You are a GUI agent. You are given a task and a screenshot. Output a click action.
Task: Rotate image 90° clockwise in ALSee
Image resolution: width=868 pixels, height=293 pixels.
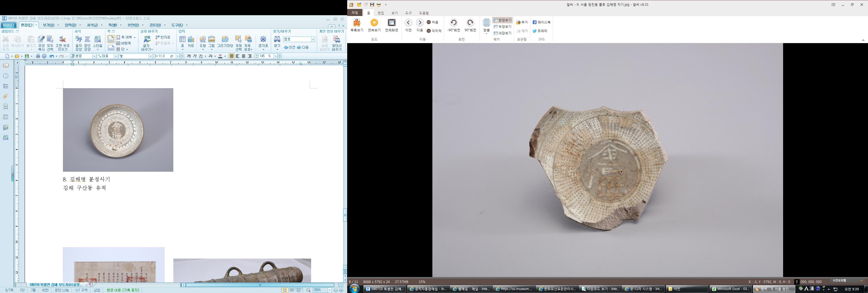point(470,25)
